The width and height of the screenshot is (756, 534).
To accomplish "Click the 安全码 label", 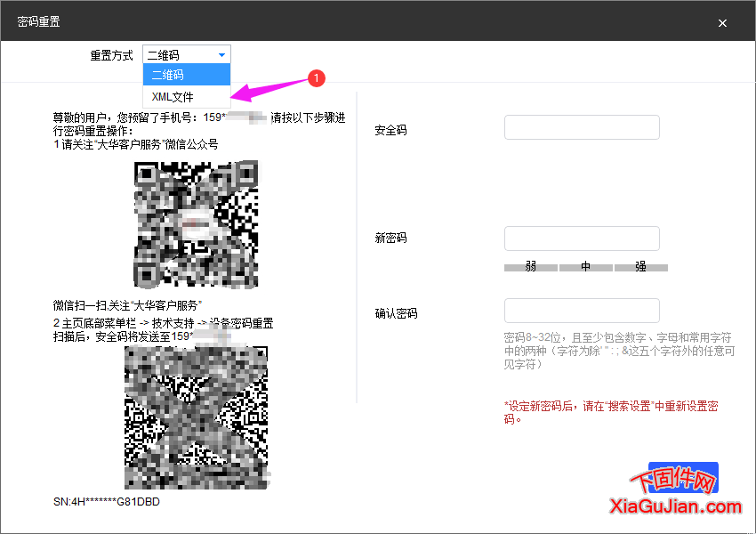I will (x=390, y=130).
